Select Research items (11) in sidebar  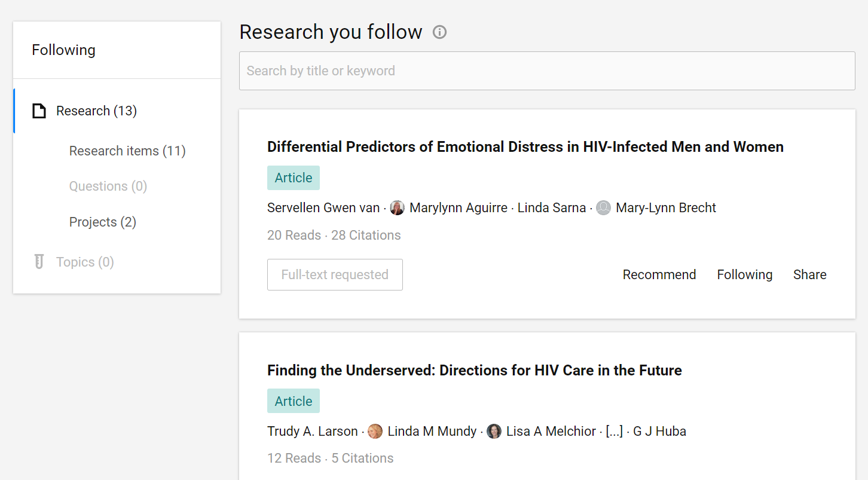coord(127,151)
